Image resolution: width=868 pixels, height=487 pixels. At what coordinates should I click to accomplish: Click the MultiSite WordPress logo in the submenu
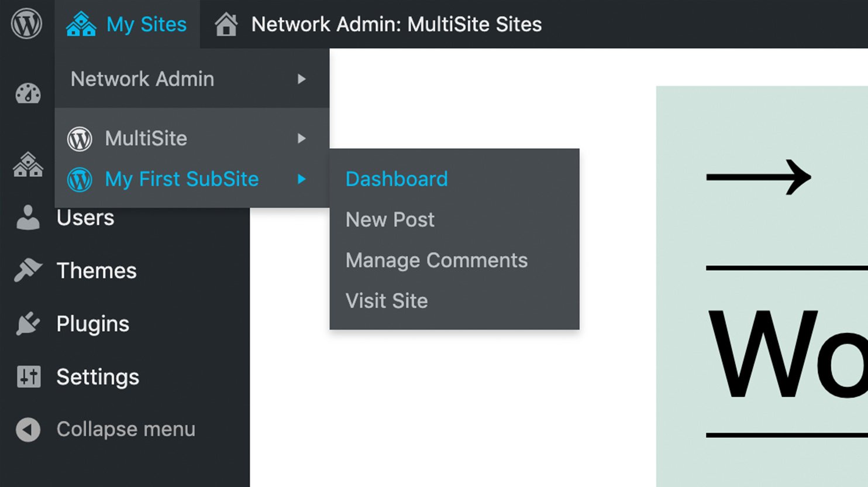[x=79, y=139]
